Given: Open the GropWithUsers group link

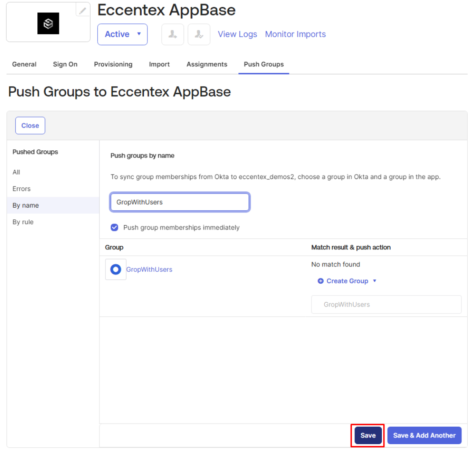Looking at the screenshot, I should pos(149,270).
